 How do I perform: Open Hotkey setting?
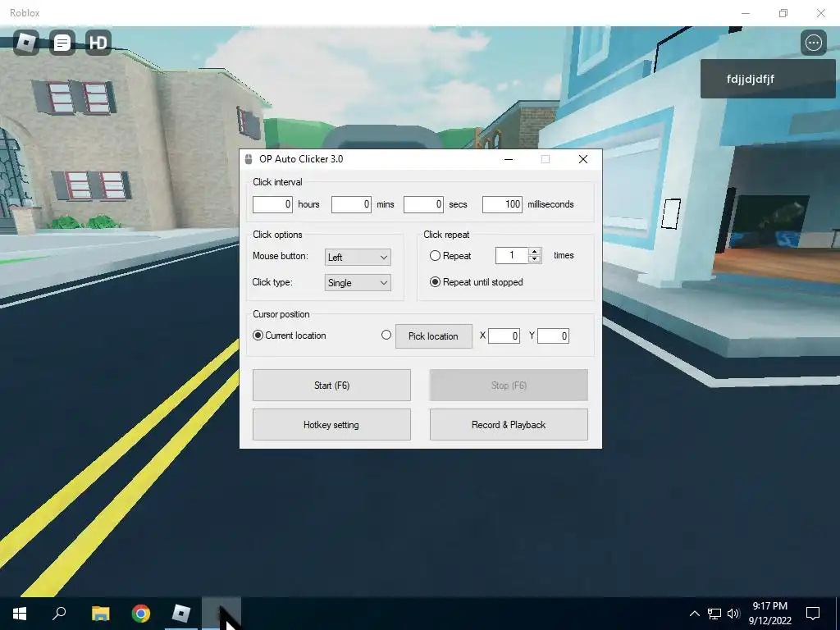click(331, 425)
